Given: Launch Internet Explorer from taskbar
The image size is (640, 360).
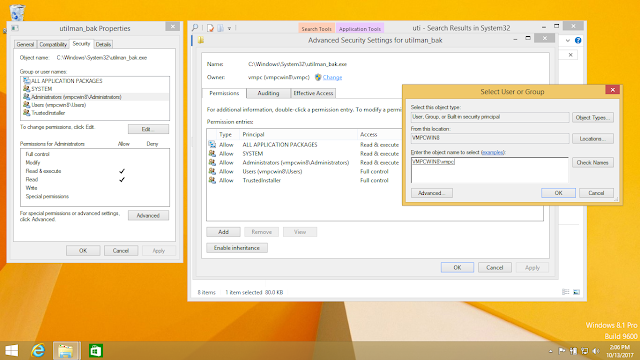Looking at the screenshot, I should coord(38,351).
